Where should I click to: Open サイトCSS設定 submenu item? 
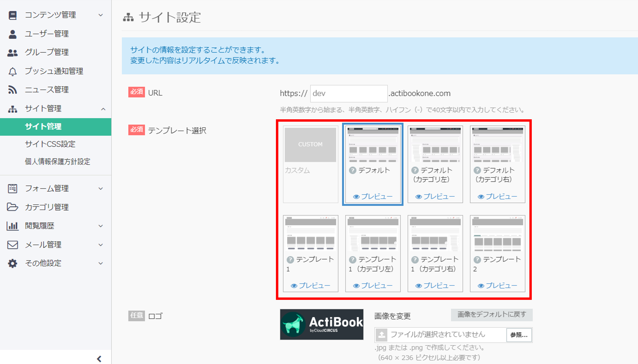coord(50,144)
